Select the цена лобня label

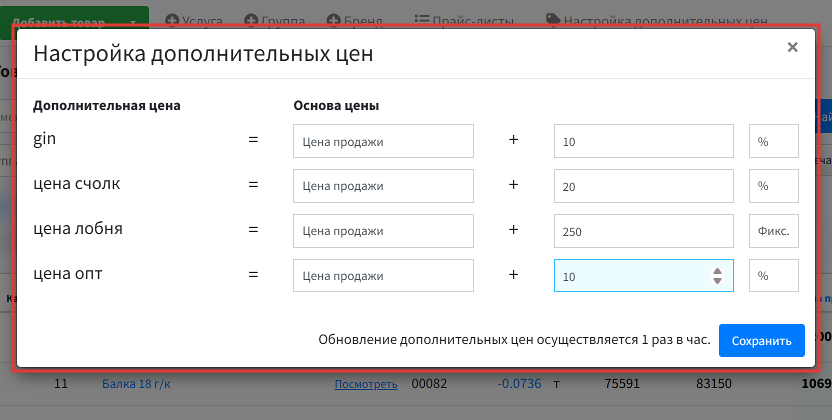[x=78, y=229]
